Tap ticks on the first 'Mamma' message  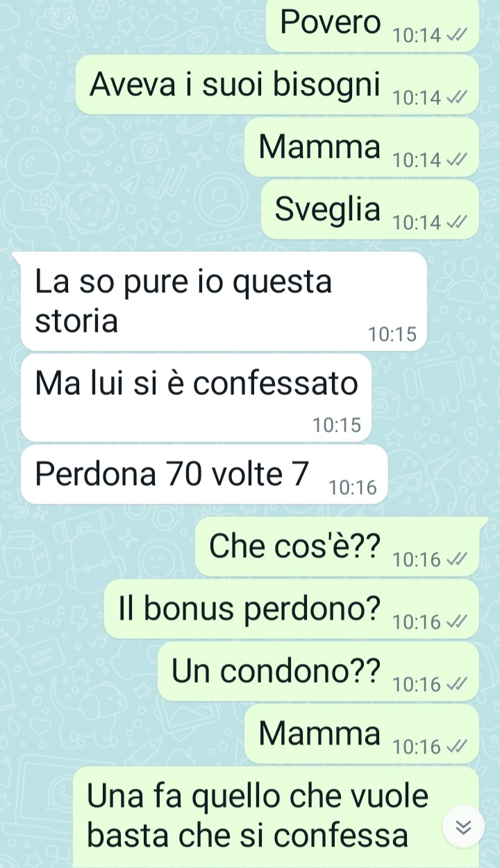click(x=453, y=160)
